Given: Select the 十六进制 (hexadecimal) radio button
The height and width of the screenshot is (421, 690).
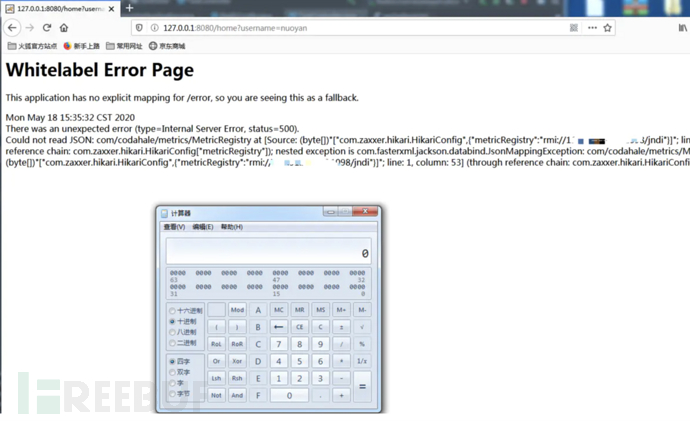Looking at the screenshot, I should pos(172,311).
